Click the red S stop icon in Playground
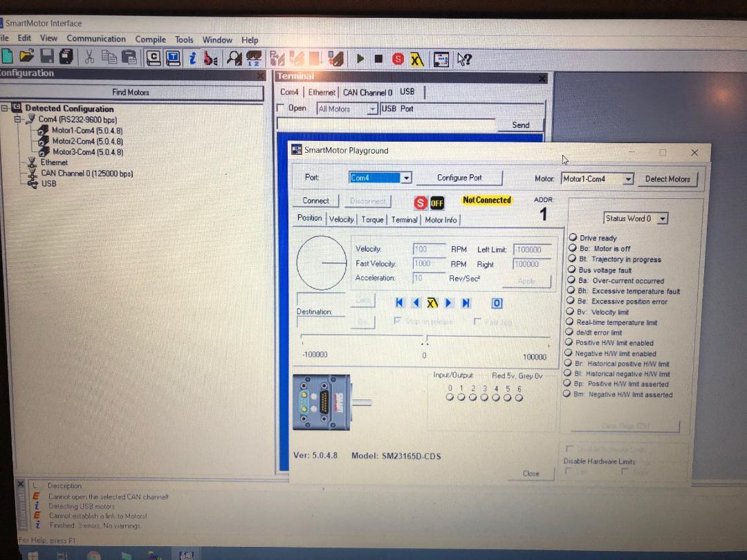The width and height of the screenshot is (747, 560). tap(421, 203)
